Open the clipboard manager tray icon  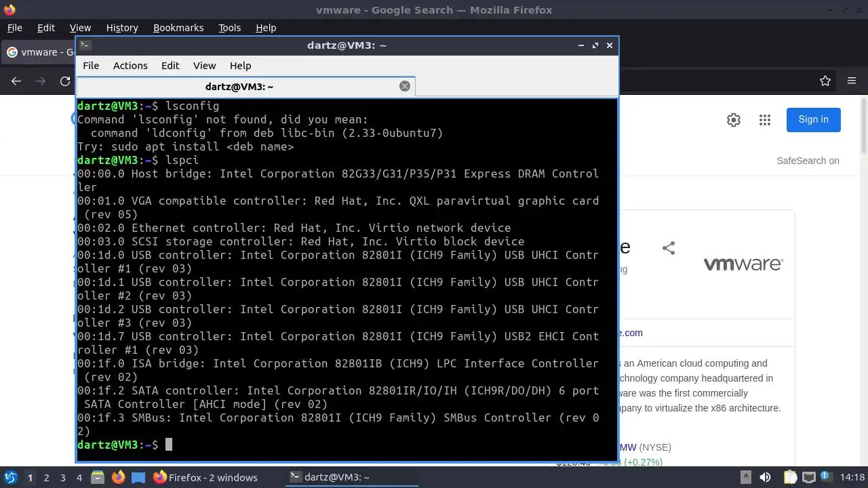(789, 477)
